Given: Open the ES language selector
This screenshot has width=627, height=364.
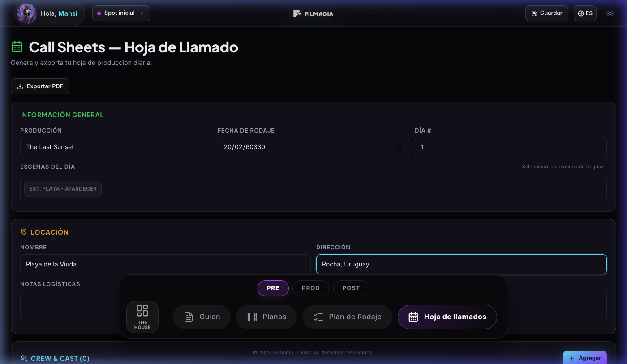Looking at the screenshot, I should click(x=585, y=13).
